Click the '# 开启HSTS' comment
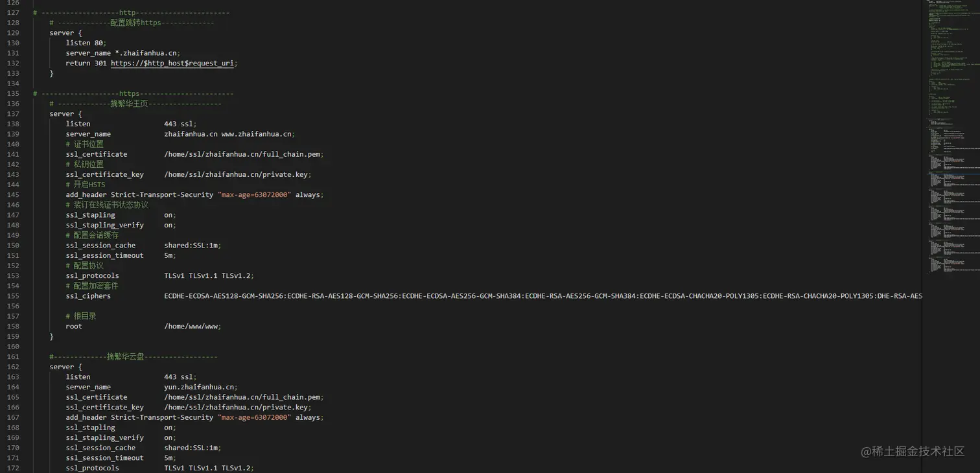Screen dimensions: 980x473 pyautogui.click(x=85, y=185)
